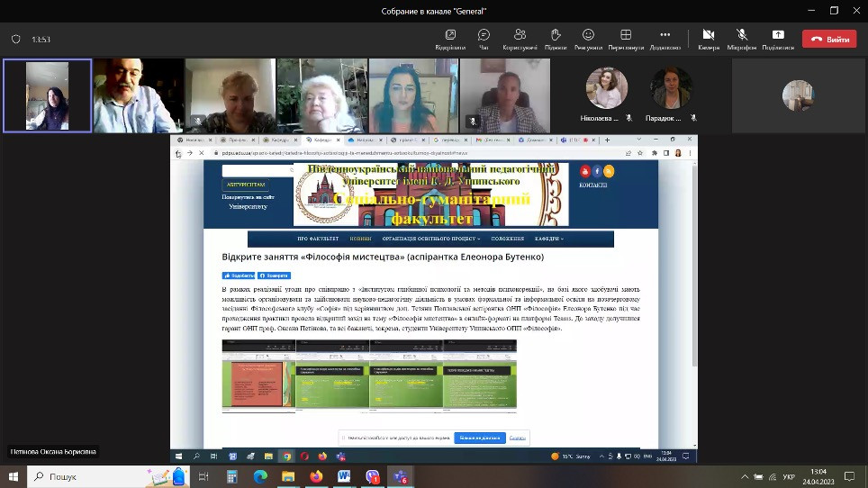The image size is (868, 488).
Task: Switch to Teams on the taskbar
Action: point(400,476)
